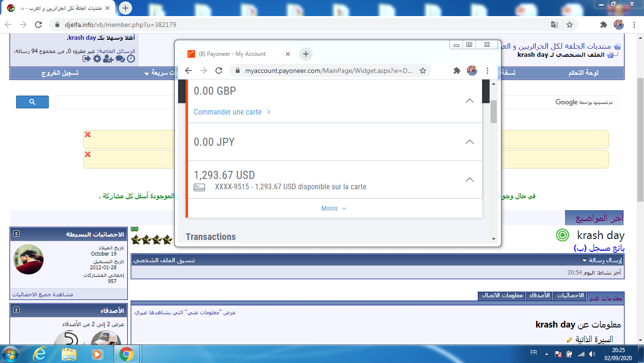Screen dimensions: 644x363
Task: Reload the djelfa.info page
Action: [x=39, y=25]
